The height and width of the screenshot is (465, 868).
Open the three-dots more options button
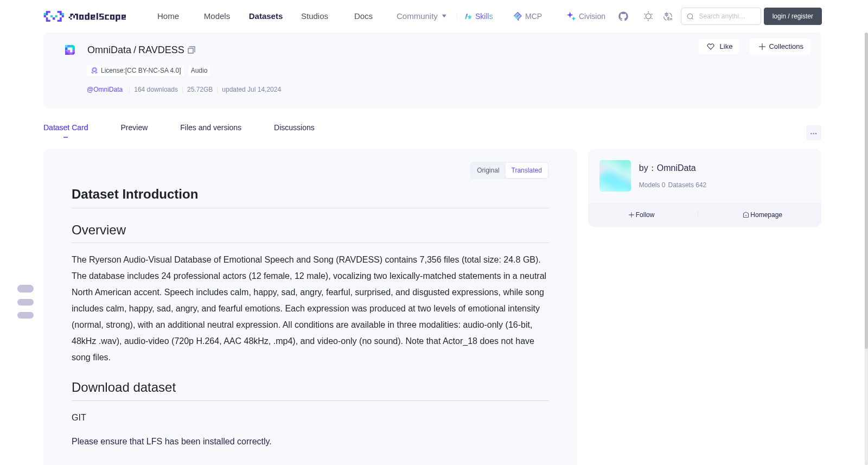point(813,133)
